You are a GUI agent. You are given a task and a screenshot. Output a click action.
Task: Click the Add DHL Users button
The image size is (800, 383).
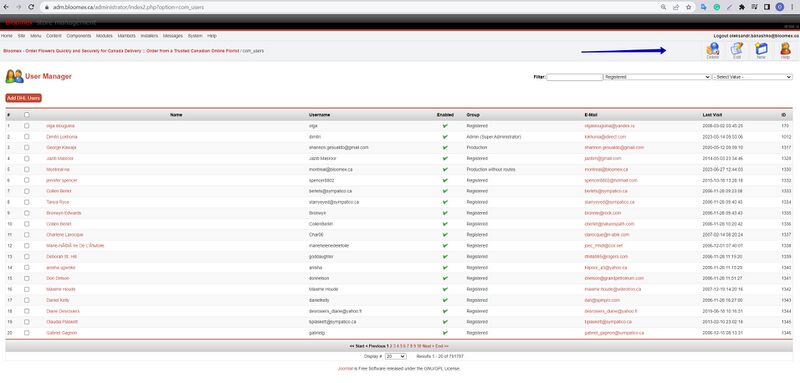[23, 98]
